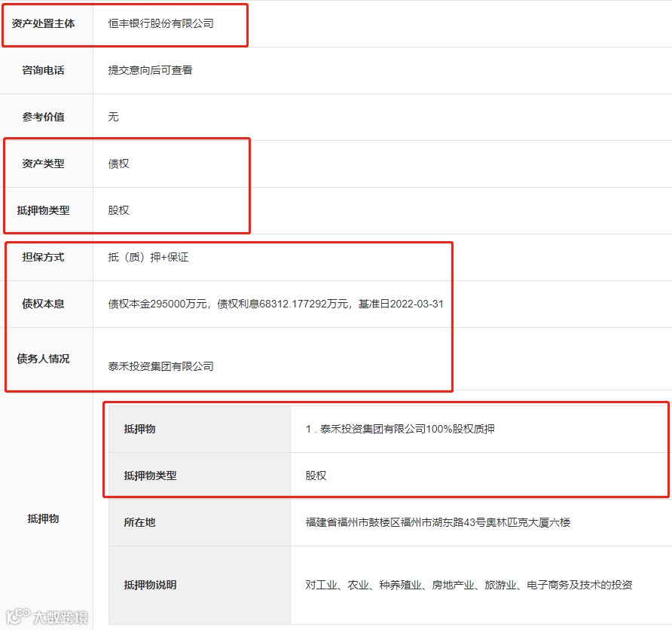The image size is (672, 630).
Task: Click the description starting with 对工业、农业
Action: pos(469,585)
